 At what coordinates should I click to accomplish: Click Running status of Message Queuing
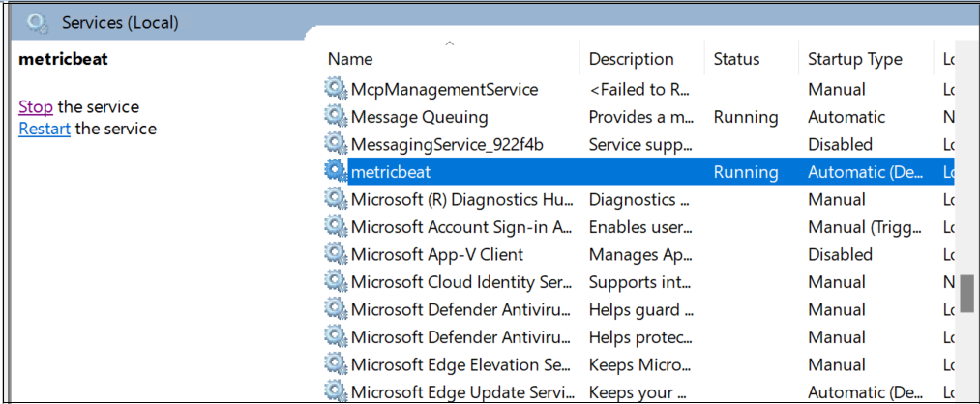point(745,117)
